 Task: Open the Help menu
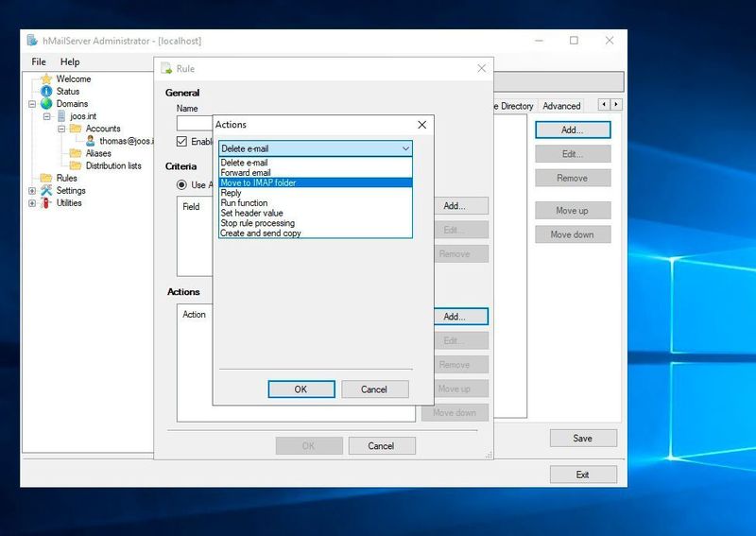[x=70, y=61]
